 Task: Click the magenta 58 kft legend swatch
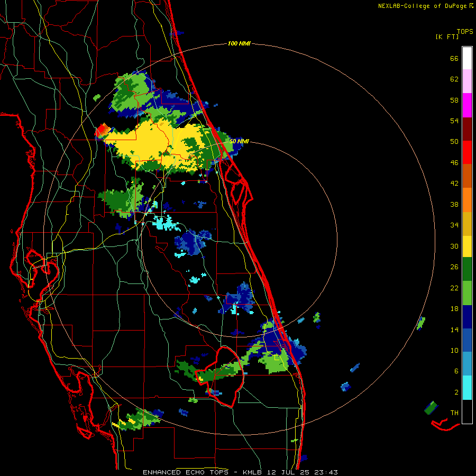[467, 105]
